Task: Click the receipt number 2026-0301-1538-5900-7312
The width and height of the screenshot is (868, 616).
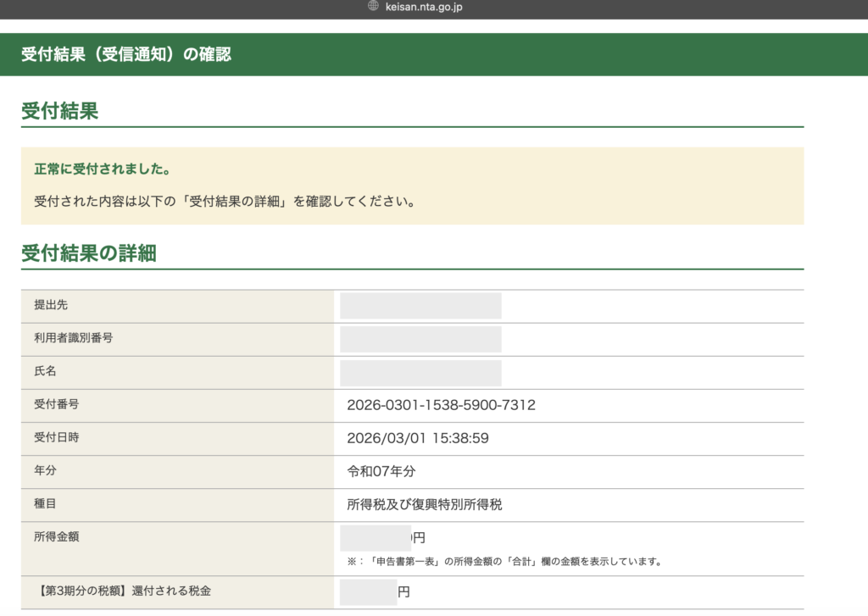Action: [441, 406]
